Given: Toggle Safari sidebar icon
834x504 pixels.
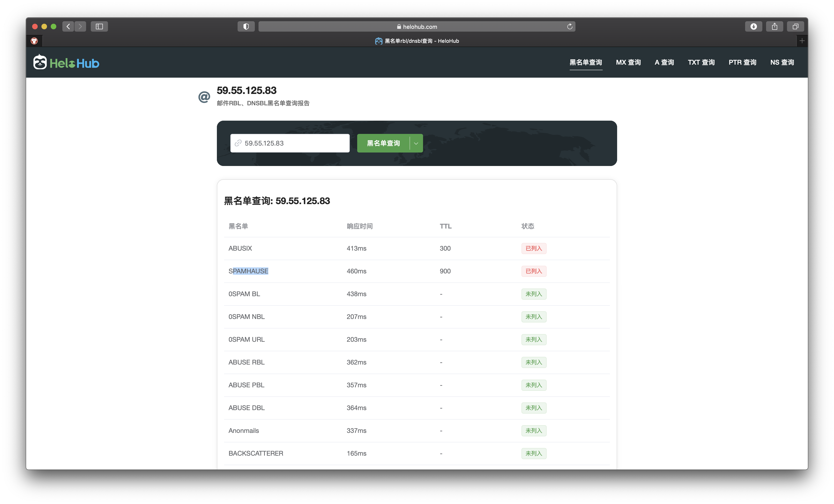Looking at the screenshot, I should coord(99,26).
